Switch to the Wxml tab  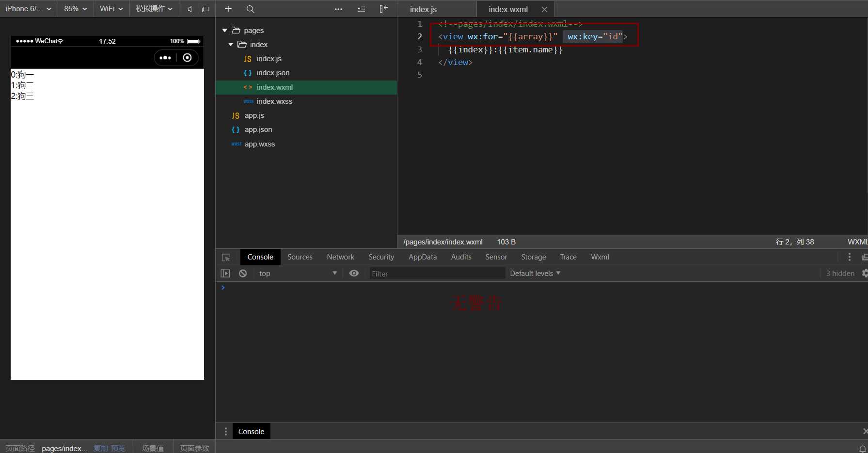click(x=600, y=257)
